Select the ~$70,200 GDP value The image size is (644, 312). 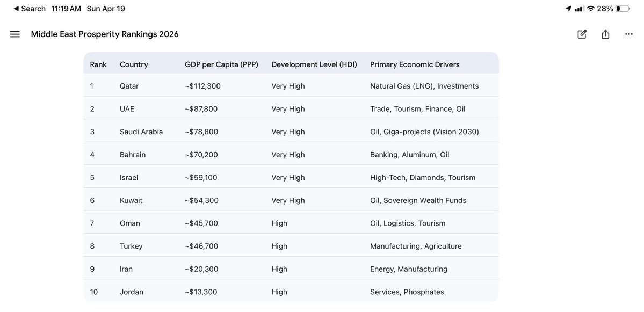point(201,155)
